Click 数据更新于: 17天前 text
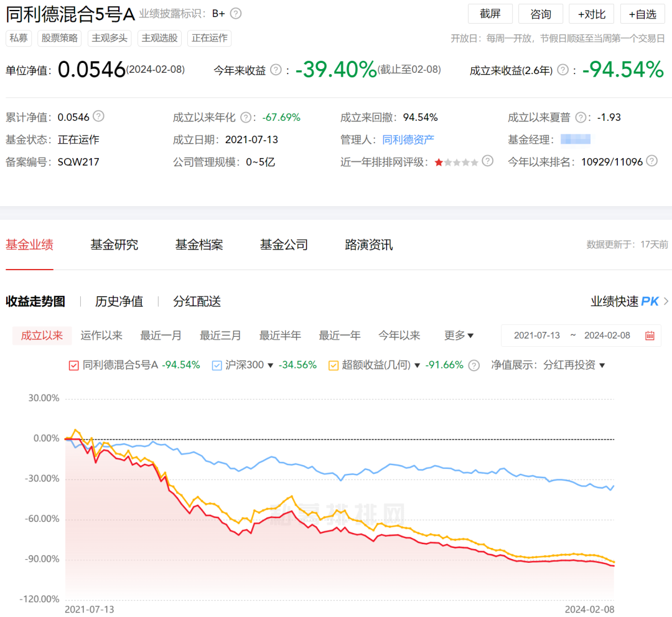 [627, 245]
